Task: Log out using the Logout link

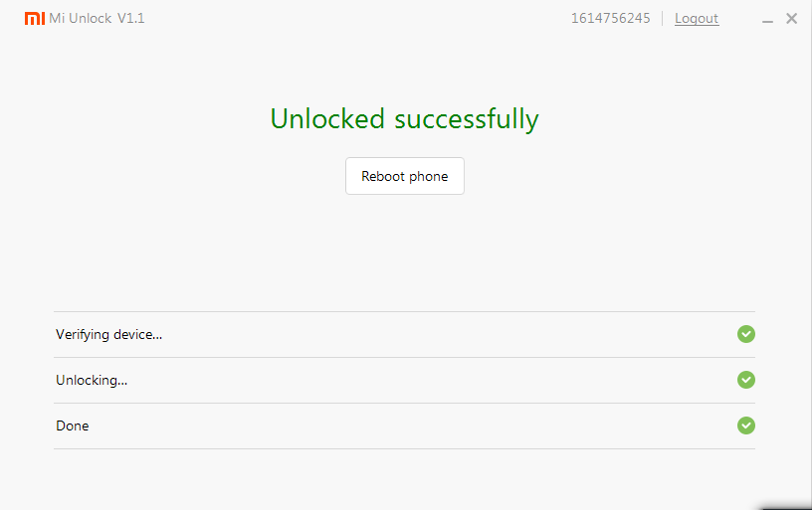Action: click(697, 18)
